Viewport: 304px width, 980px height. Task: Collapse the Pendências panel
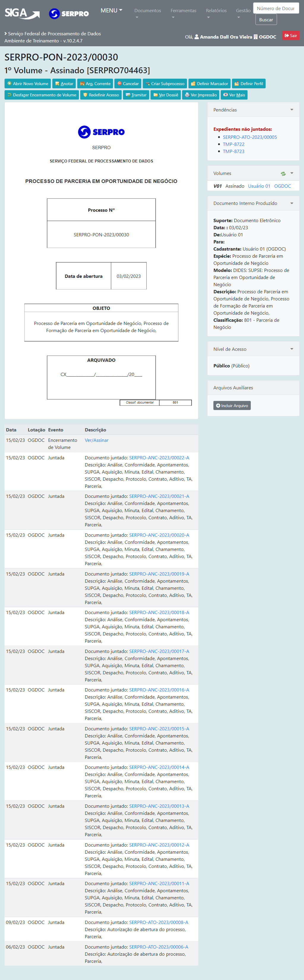(292, 110)
